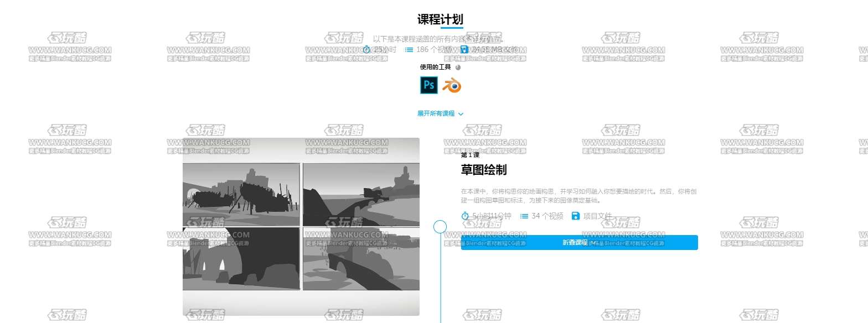The height and width of the screenshot is (323, 868).
Task: Click the floppy disk icon beside 项目文件
Action: (x=576, y=216)
